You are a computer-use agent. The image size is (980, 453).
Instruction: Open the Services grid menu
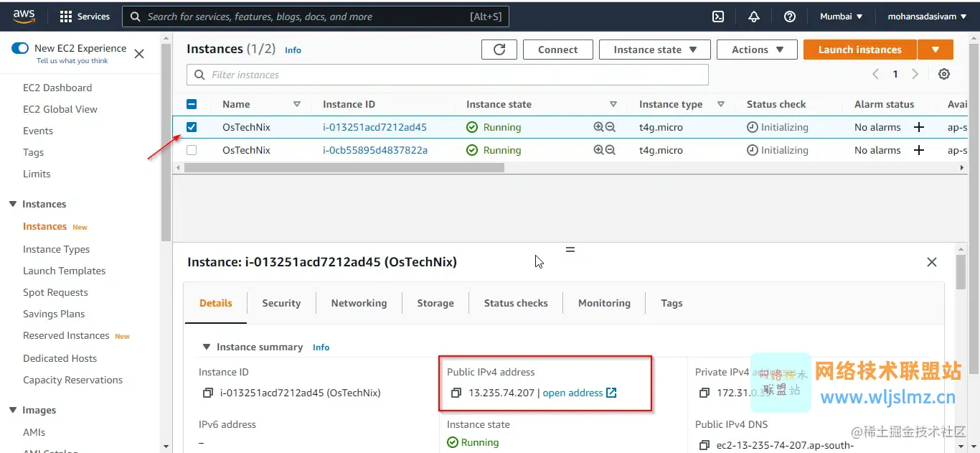tap(85, 16)
